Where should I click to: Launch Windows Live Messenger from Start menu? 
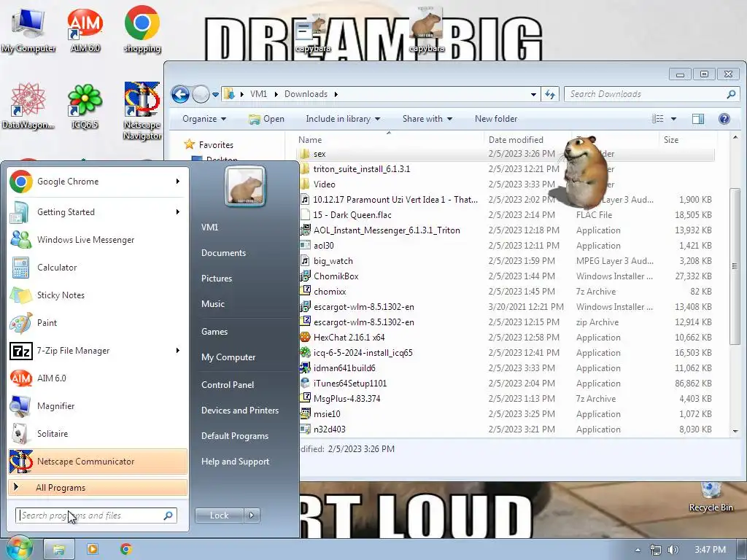[x=98, y=239]
